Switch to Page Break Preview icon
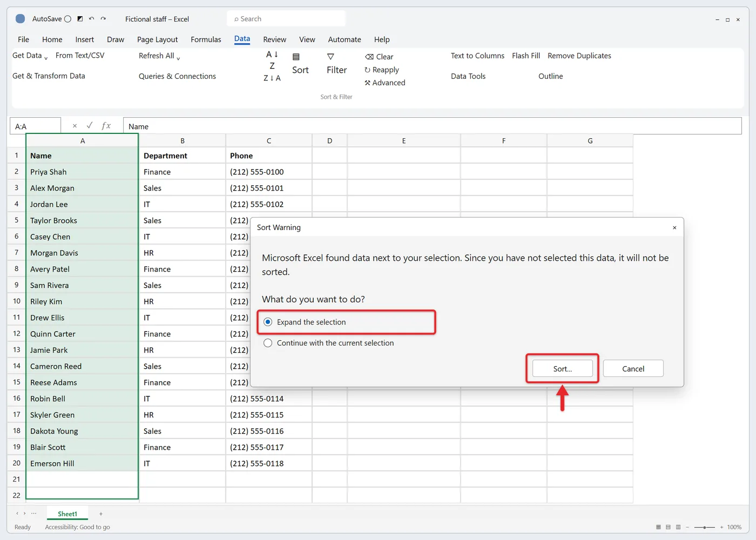 coord(678,527)
